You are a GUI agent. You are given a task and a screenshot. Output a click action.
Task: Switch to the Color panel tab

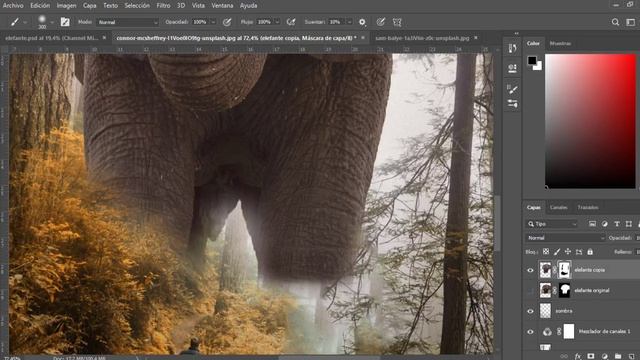[533, 43]
